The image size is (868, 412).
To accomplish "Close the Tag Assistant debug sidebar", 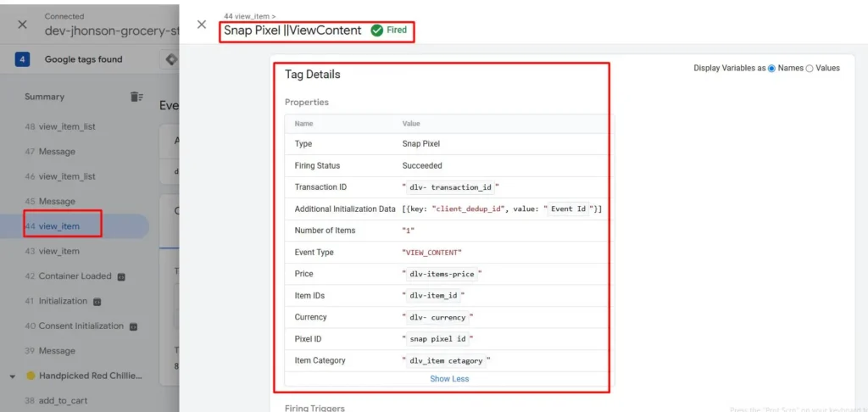I will 22,25.
